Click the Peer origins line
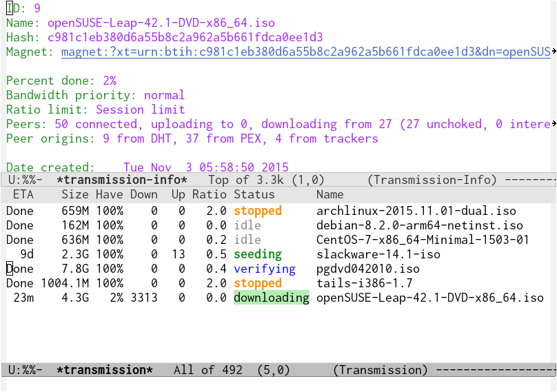557x392 pixels. 192,139
